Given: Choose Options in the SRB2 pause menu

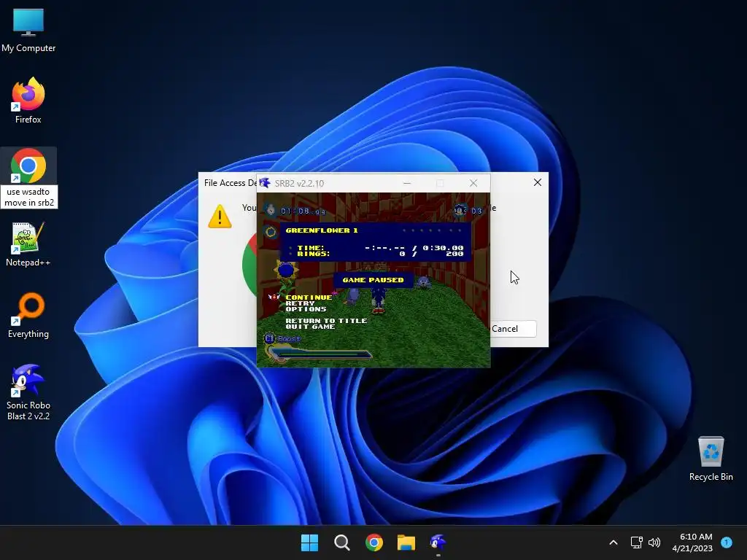Looking at the screenshot, I should coord(306,309).
